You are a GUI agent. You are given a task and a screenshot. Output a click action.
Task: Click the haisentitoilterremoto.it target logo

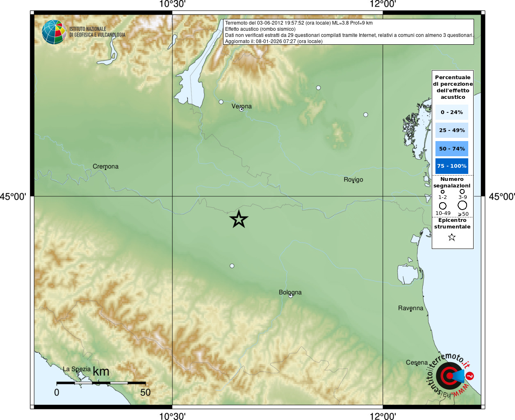[x=449, y=376]
